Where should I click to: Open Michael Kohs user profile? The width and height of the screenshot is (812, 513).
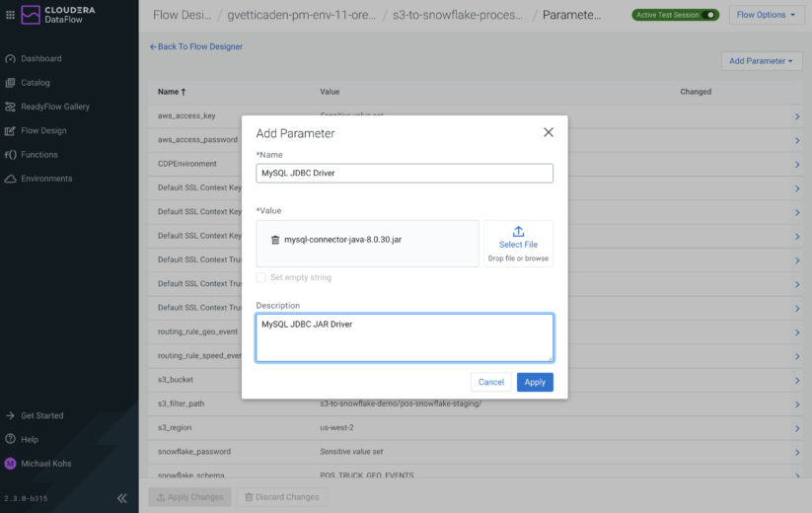pos(46,464)
